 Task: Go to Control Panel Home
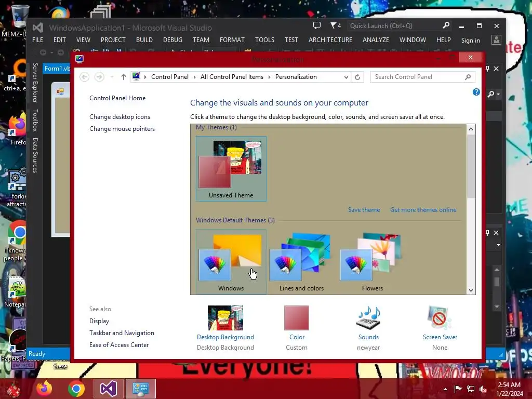[117, 98]
